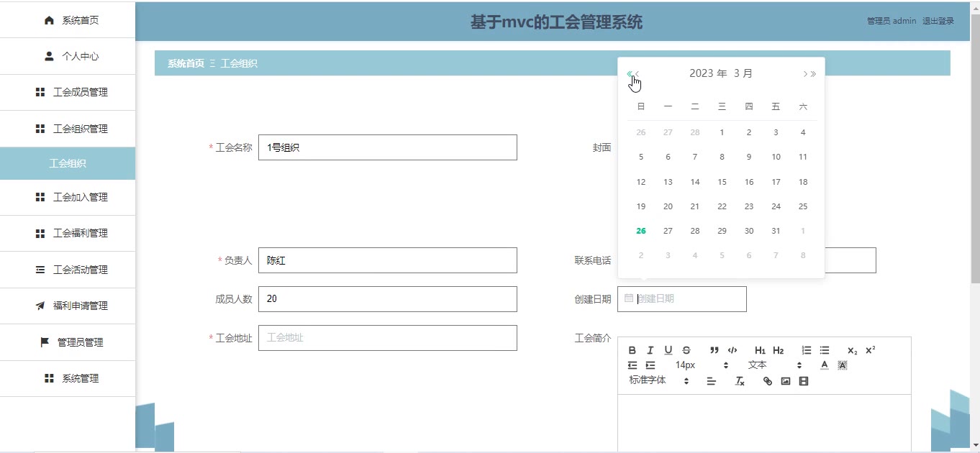Insert a video in the editor
The width and height of the screenshot is (980, 453).
[x=804, y=381]
